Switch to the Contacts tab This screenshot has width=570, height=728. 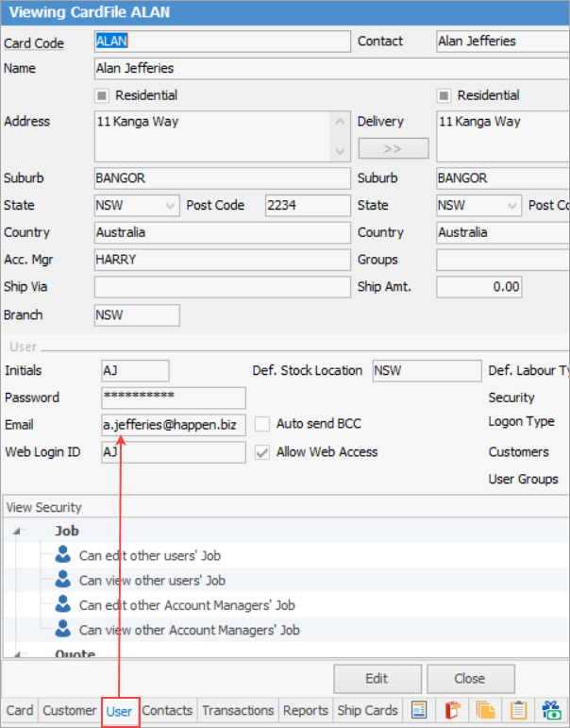167,710
